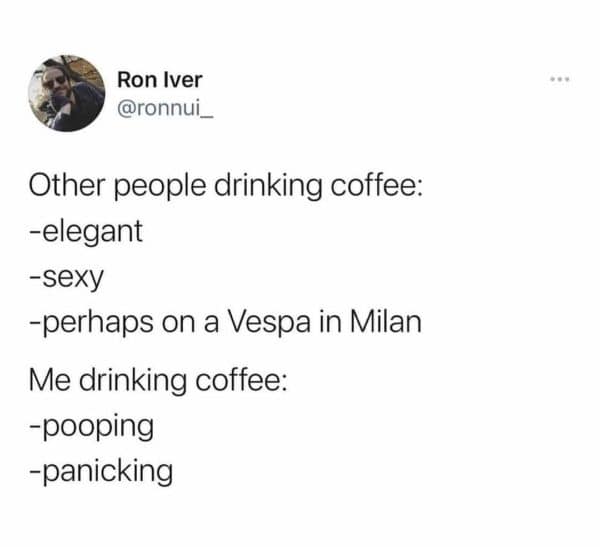Screen dimensions: 600x547
Task: Click the word "Other" starting the tweet
Action: [67, 185]
